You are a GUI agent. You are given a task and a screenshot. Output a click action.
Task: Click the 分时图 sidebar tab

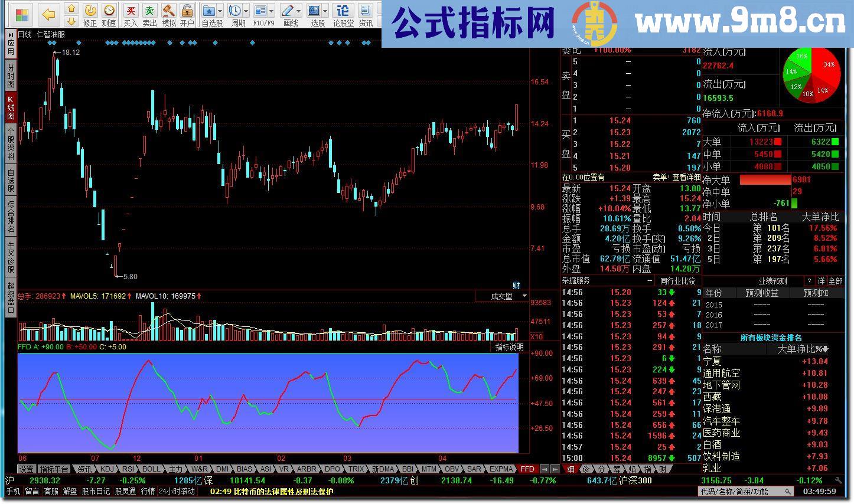pyautogui.click(x=11, y=75)
